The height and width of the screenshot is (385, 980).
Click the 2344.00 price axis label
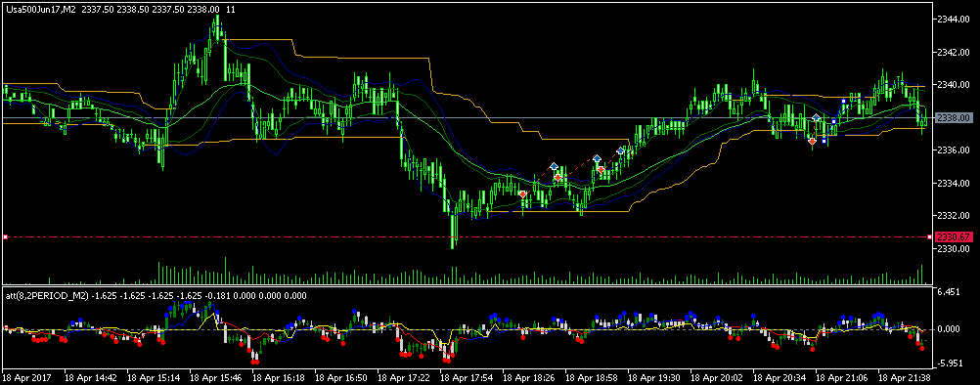click(955, 20)
